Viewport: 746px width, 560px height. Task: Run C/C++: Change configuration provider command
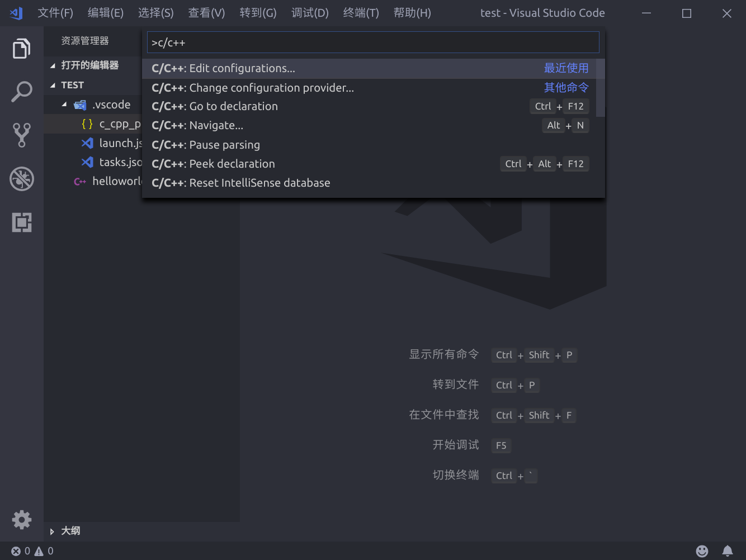(369, 88)
